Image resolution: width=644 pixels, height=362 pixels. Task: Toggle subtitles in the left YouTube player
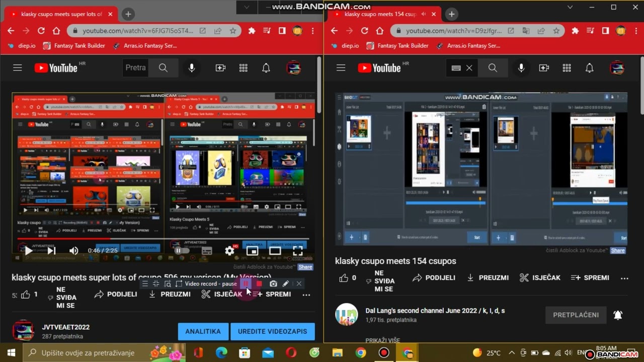point(207,250)
